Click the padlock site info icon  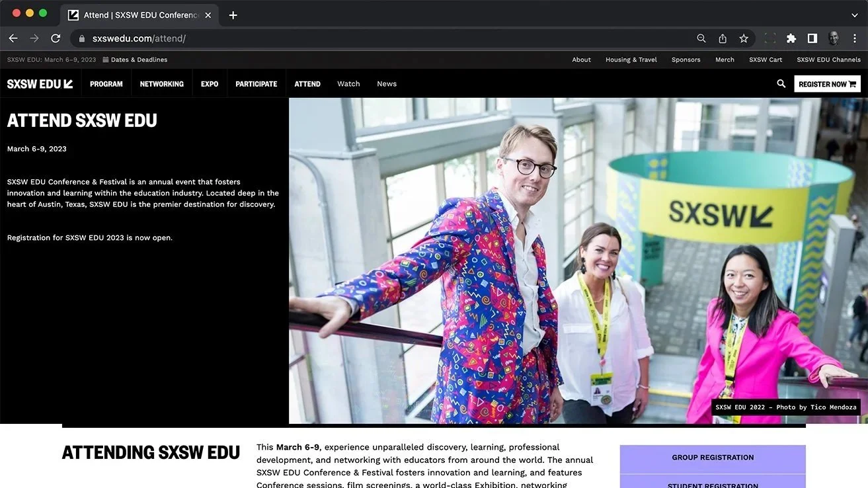click(82, 38)
